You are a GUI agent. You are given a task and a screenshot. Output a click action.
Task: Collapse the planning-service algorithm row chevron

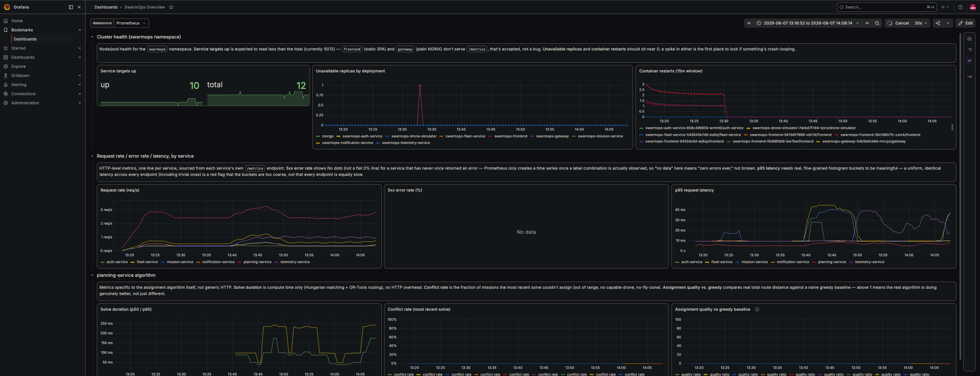92,275
